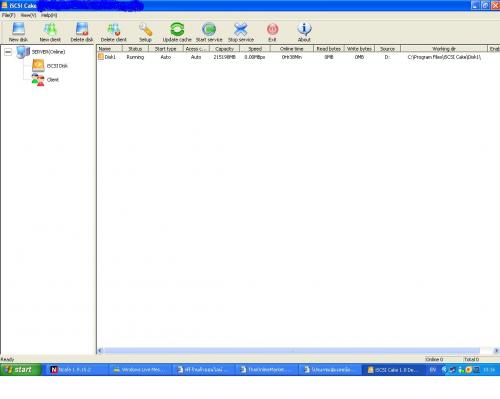Viewport: 500px width, 399px height.
Task: Click the Start service icon
Action: pyautogui.click(x=209, y=29)
